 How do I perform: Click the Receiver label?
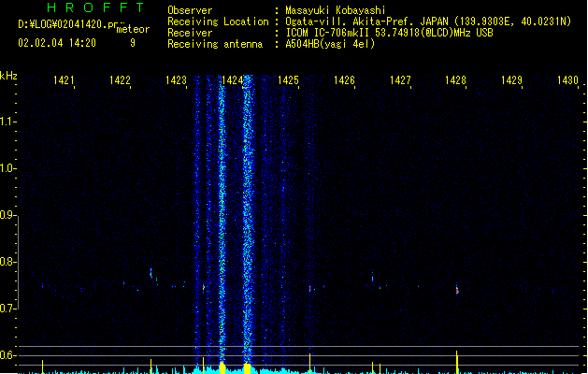pos(190,33)
